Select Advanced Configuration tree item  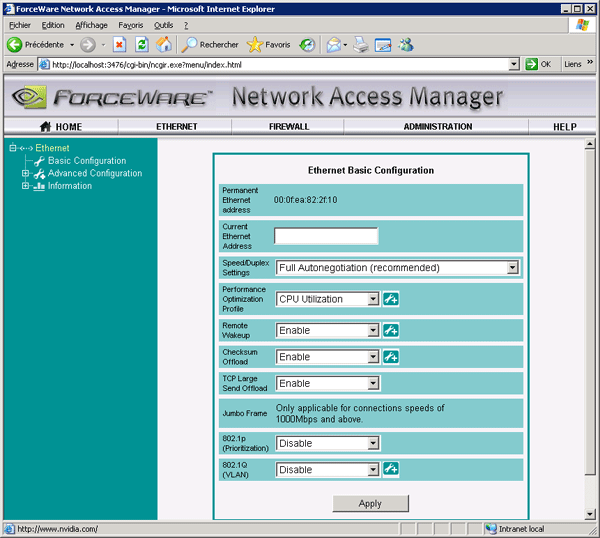[x=95, y=173]
